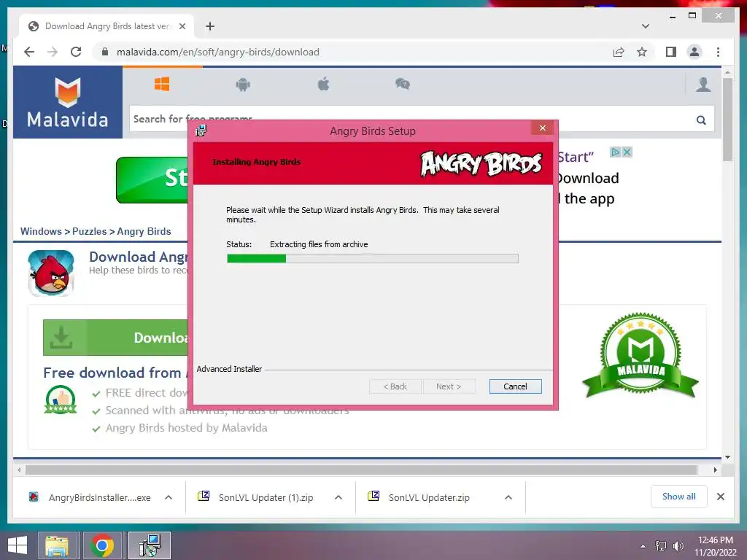Click the horizontal scrollbar thumb
Image resolution: width=747 pixels, height=560 pixels.
click(x=361, y=470)
